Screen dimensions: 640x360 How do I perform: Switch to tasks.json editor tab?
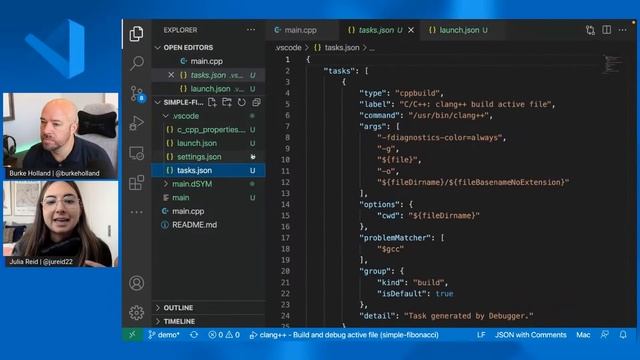(380, 30)
